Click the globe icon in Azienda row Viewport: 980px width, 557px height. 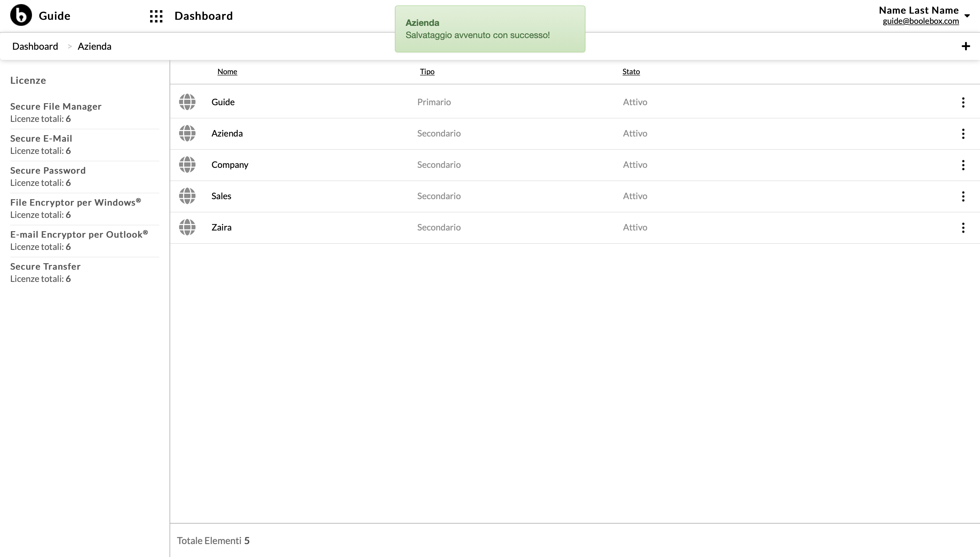click(x=187, y=133)
